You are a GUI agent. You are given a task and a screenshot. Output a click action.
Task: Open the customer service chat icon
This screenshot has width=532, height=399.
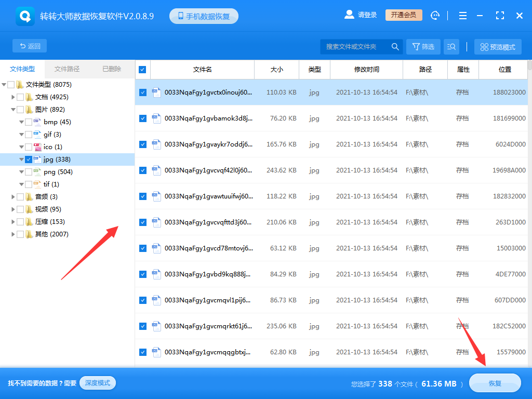pyautogui.click(x=435, y=16)
